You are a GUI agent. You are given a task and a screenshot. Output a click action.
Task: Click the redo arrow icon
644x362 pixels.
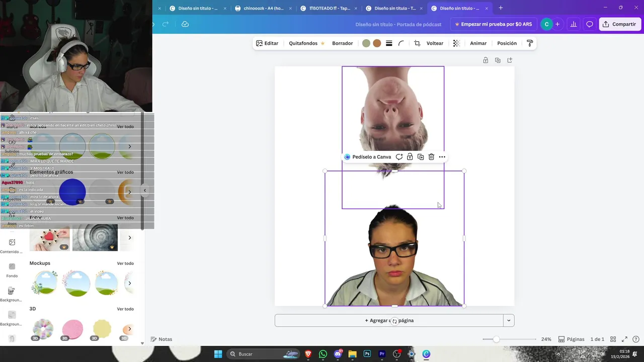pos(166,24)
